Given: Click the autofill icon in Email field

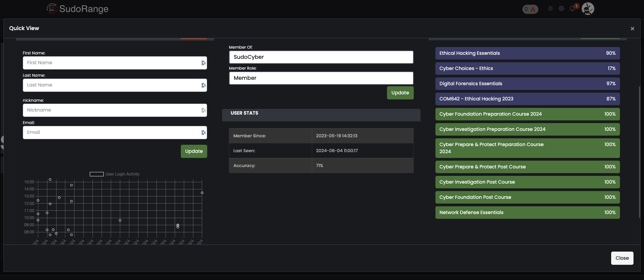Looking at the screenshot, I should [x=203, y=133].
